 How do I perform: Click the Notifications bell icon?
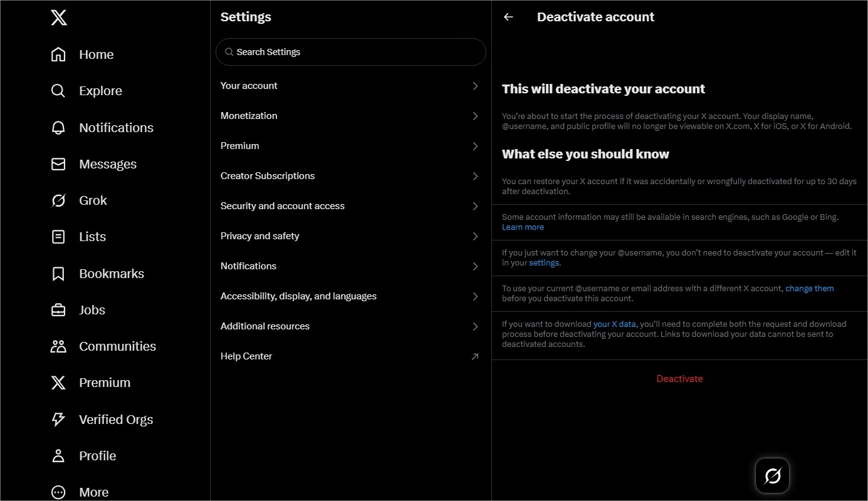pos(58,128)
